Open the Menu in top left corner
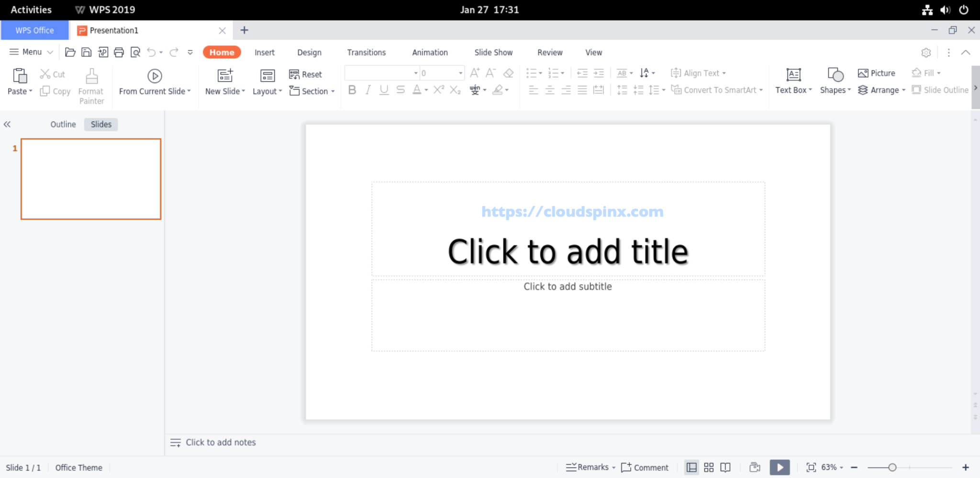980x478 pixels. coord(30,52)
